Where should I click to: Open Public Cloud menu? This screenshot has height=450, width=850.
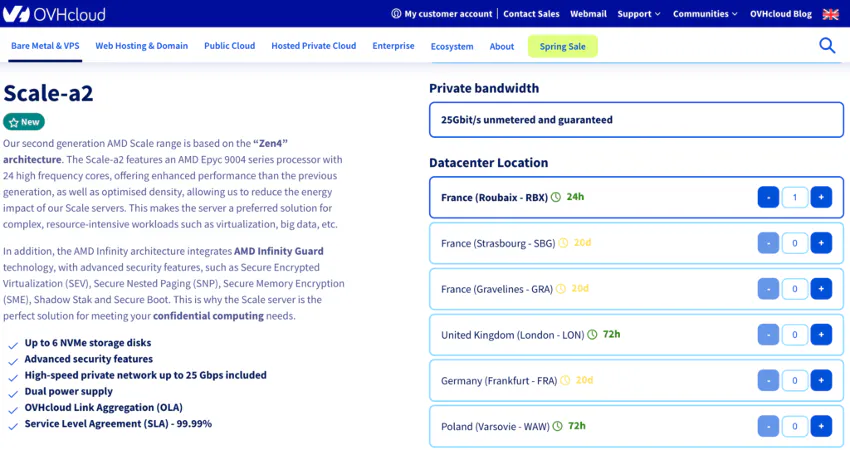tap(229, 46)
